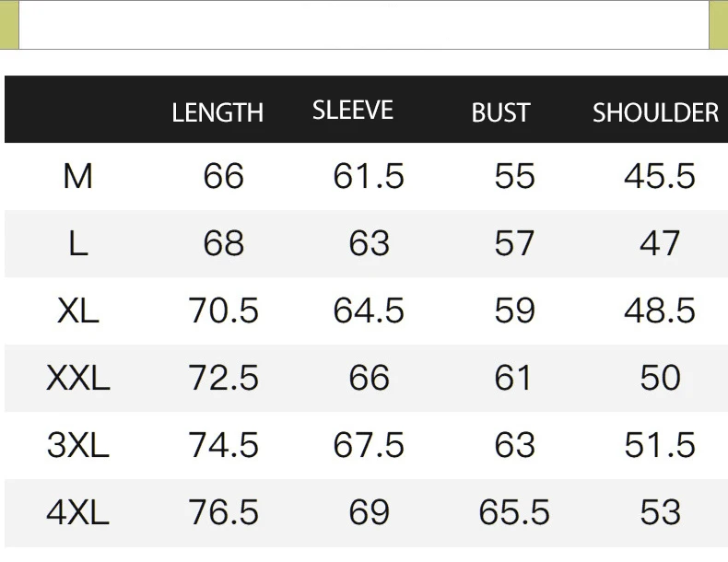Select the 4XL size row label

coord(78,512)
